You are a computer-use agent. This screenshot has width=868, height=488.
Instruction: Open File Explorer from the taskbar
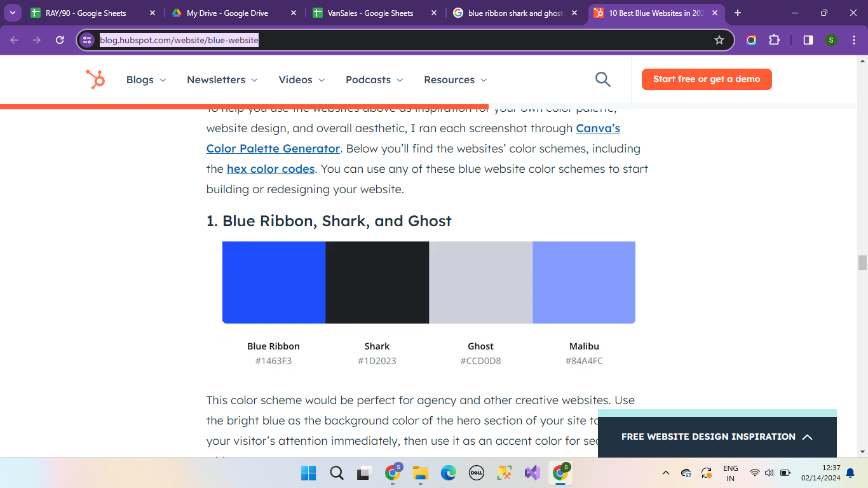[x=420, y=473]
